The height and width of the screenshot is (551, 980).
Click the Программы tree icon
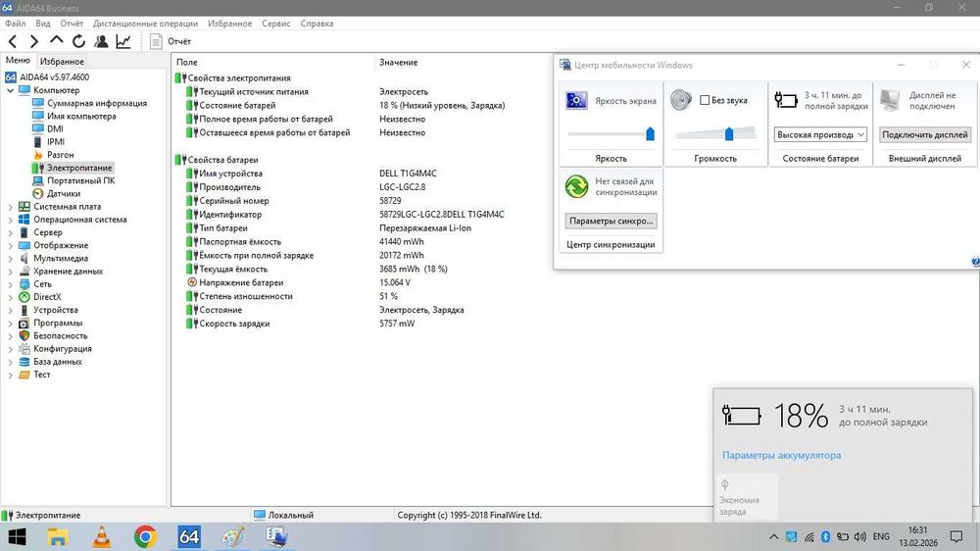click(24, 324)
